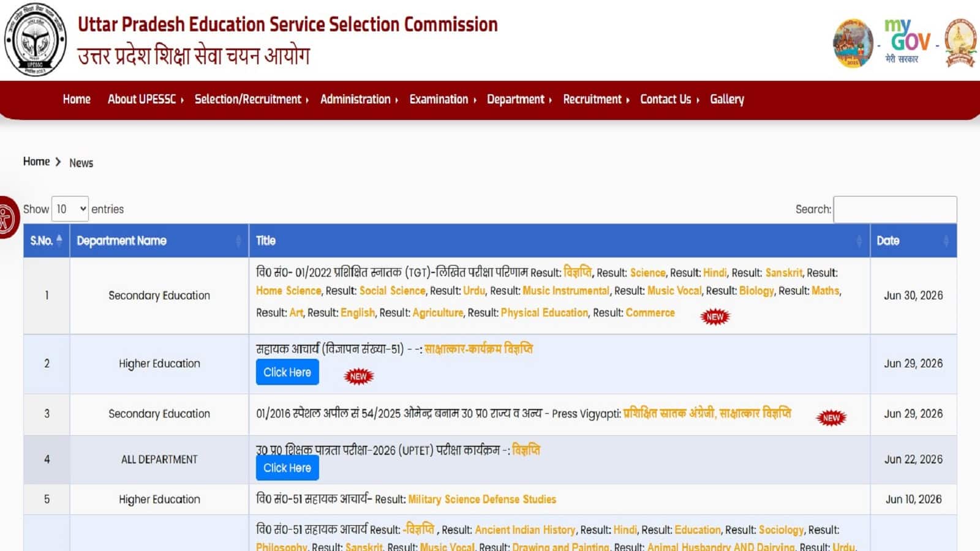Sort by Title column arrow

coord(859,241)
